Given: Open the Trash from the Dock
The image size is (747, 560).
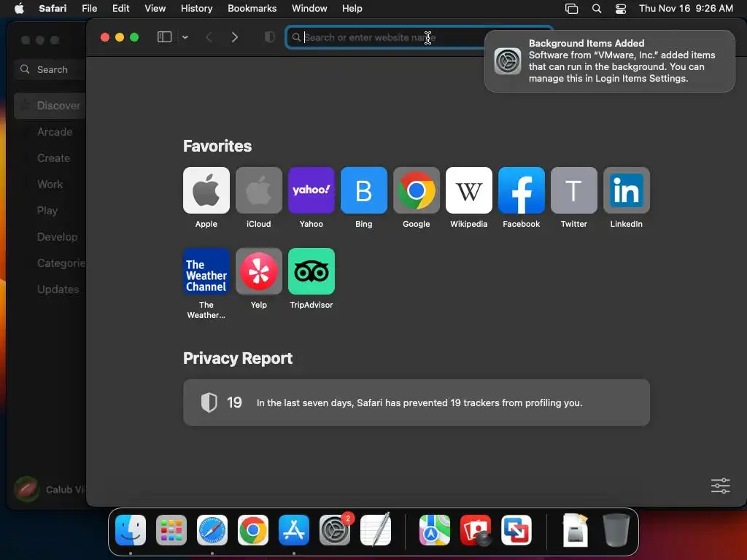Looking at the screenshot, I should [x=616, y=530].
